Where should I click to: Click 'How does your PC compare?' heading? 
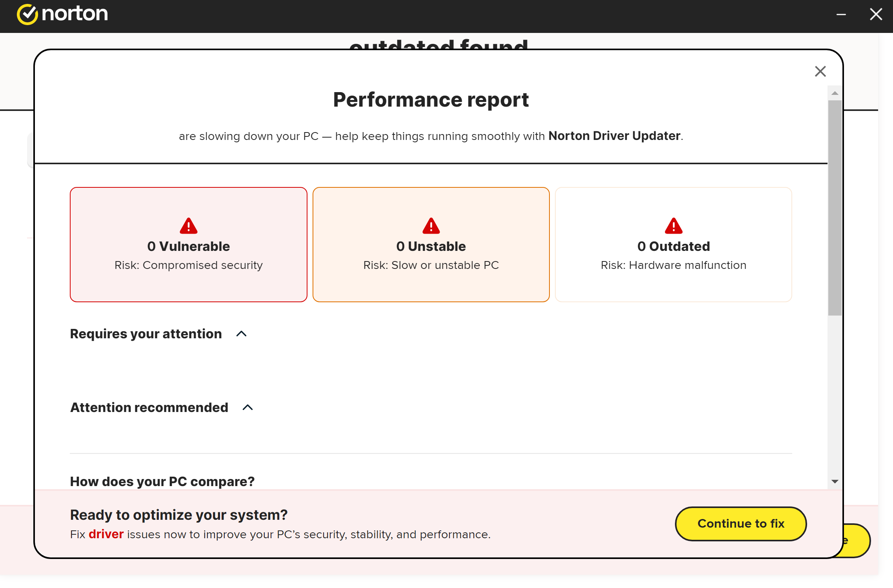tap(162, 481)
